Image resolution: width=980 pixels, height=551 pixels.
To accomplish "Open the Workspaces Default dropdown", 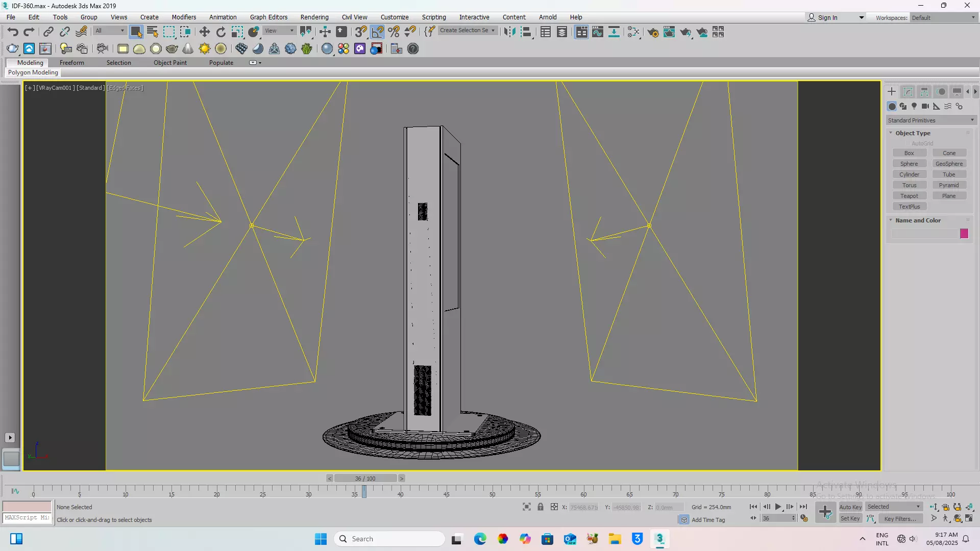I will pyautogui.click(x=943, y=17).
